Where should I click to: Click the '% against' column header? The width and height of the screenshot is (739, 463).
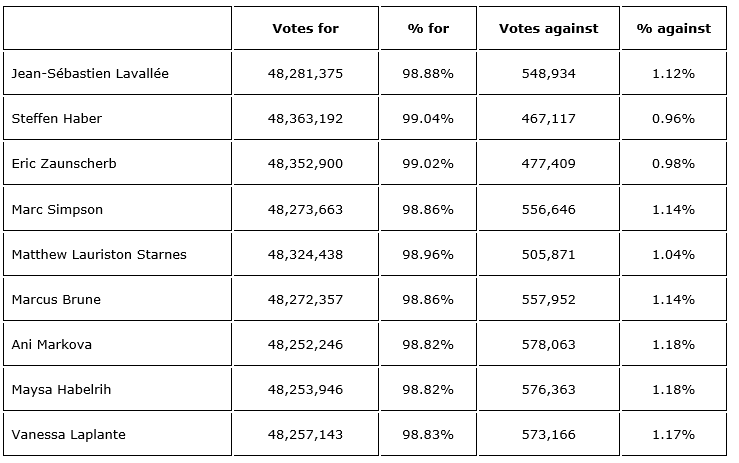tap(673, 29)
